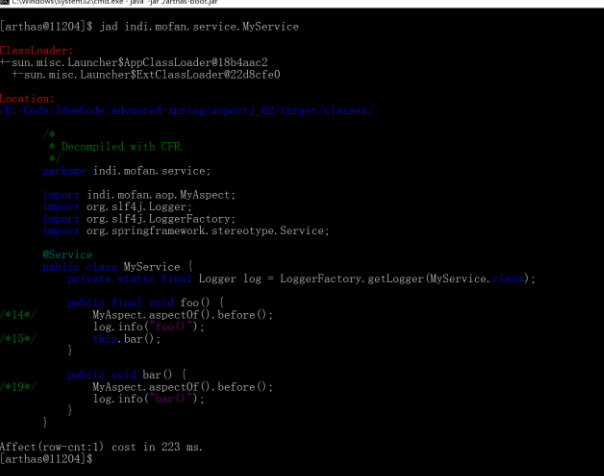The width and height of the screenshot is (604, 476).
Task: Click the import org.slf4j.Logger; line
Action: tap(117, 207)
